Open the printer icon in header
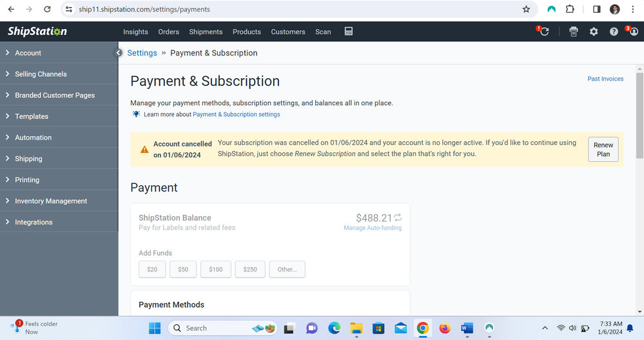The height and width of the screenshot is (340, 644). coord(574,32)
